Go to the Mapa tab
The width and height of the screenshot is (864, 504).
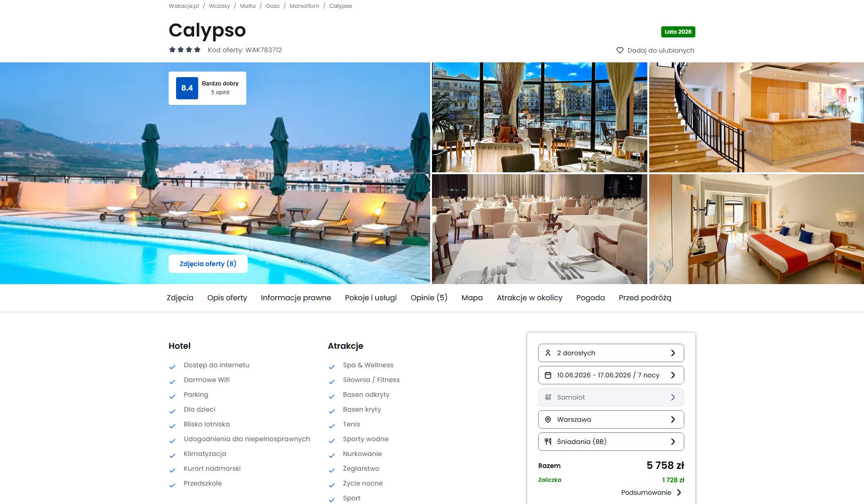pos(472,298)
